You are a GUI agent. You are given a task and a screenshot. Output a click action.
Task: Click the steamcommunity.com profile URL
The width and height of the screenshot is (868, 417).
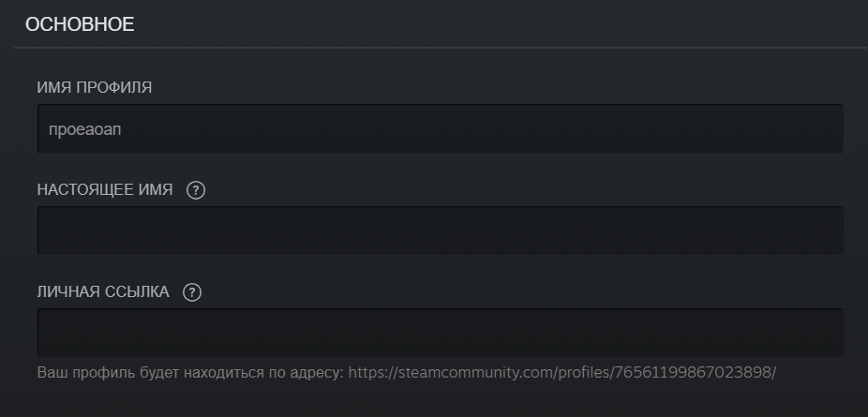click(561, 372)
